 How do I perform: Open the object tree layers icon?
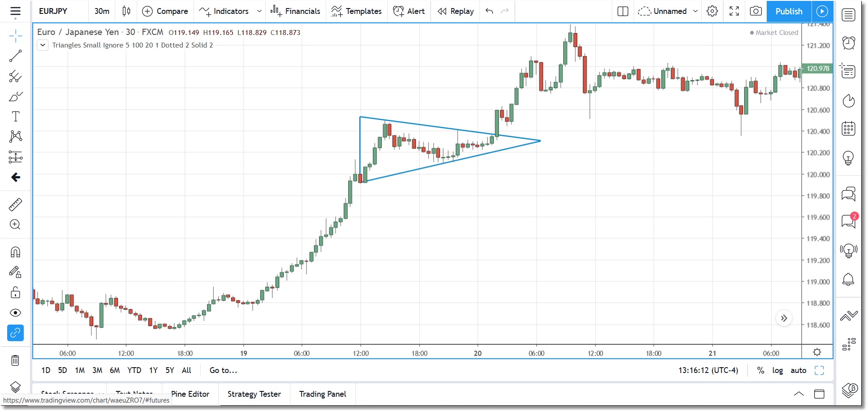click(x=15, y=387)
